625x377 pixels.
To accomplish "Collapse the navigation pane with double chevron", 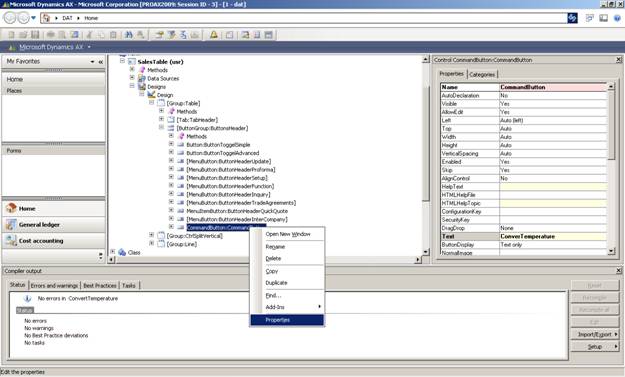I will 100,62.
